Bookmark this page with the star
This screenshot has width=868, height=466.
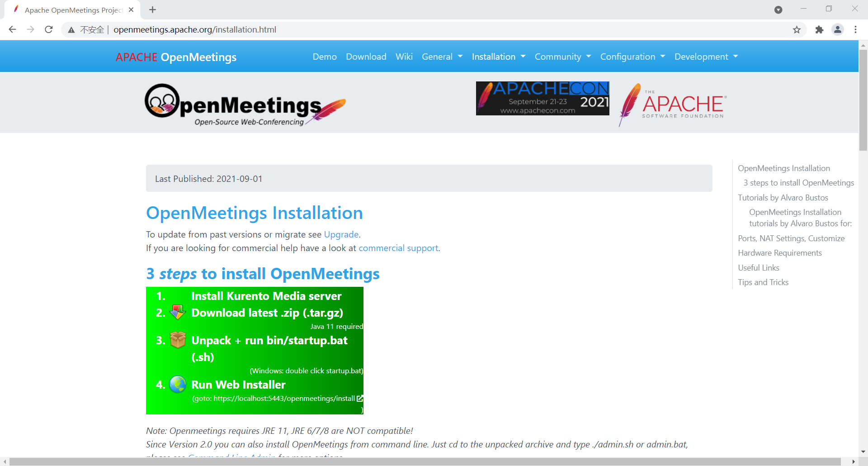point(797,29)
